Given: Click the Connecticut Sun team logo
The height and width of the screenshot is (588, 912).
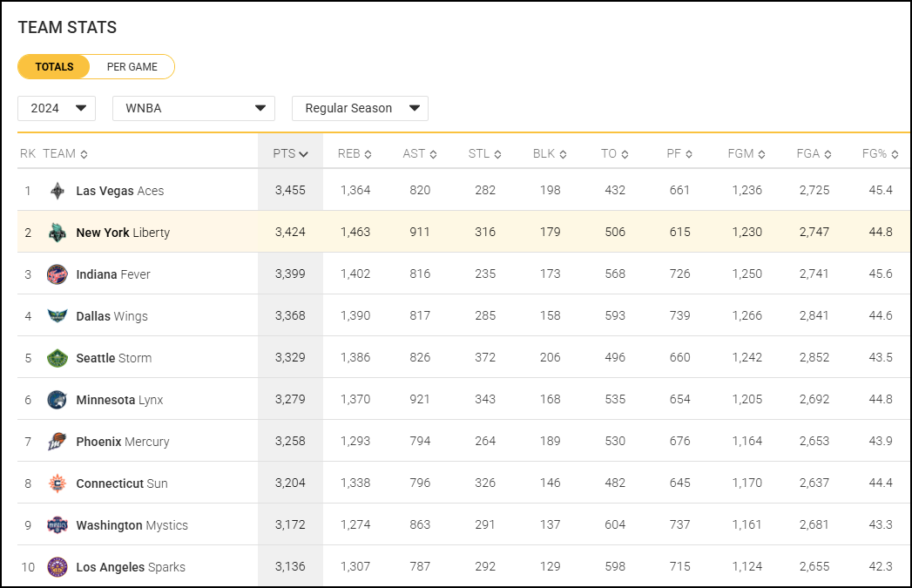Looking at the screenshot, I should (x=57, y=483).
